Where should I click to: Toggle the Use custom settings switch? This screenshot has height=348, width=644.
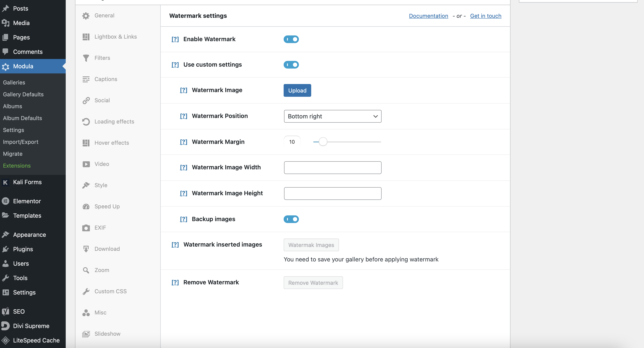[291, 64]
